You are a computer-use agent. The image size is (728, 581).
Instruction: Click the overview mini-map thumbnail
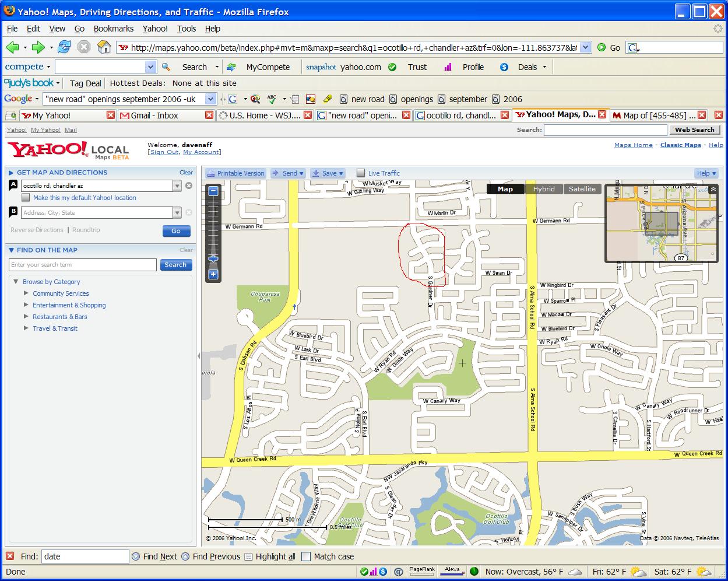coord(662,223)
